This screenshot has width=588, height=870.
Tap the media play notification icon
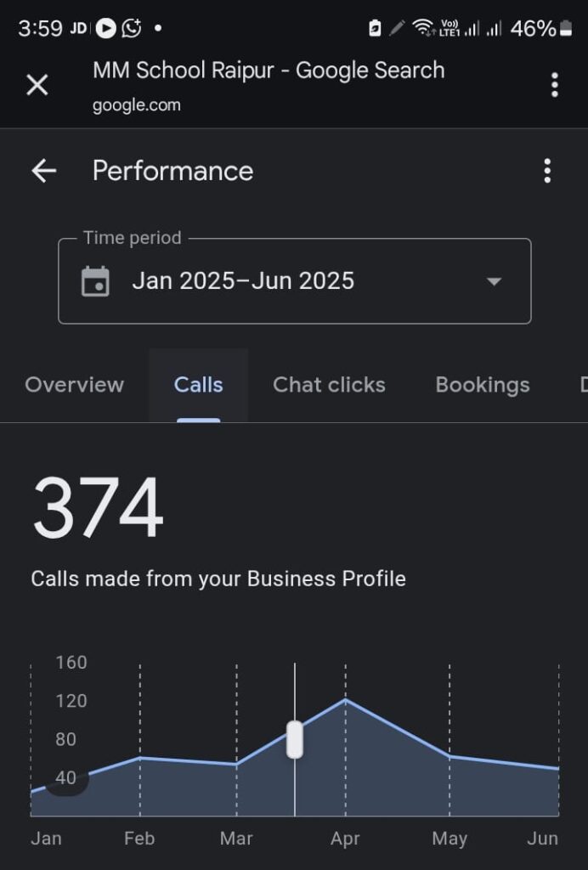point(105,29)
